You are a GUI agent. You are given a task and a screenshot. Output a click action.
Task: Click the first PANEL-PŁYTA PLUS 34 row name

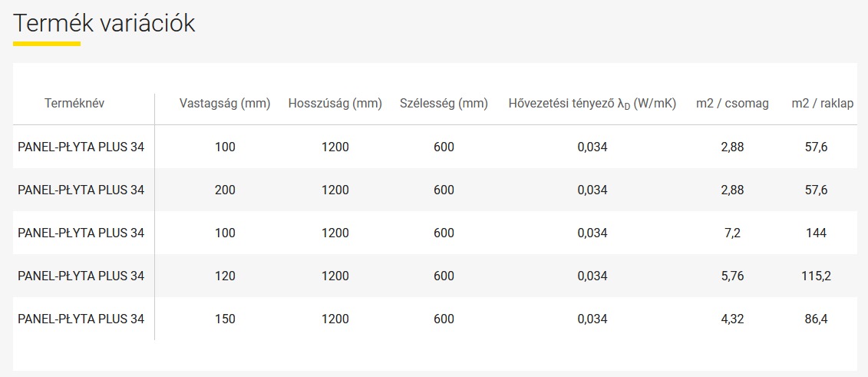click(x=81, y=147)
